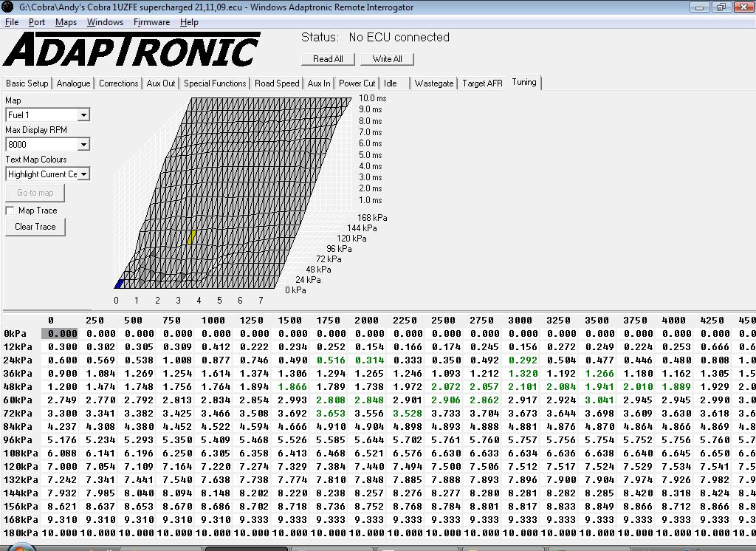The width and height of the screenshot is (756, 551).
Task: Enable the Map Trace checkbox
Action: [x=10, y=211]
